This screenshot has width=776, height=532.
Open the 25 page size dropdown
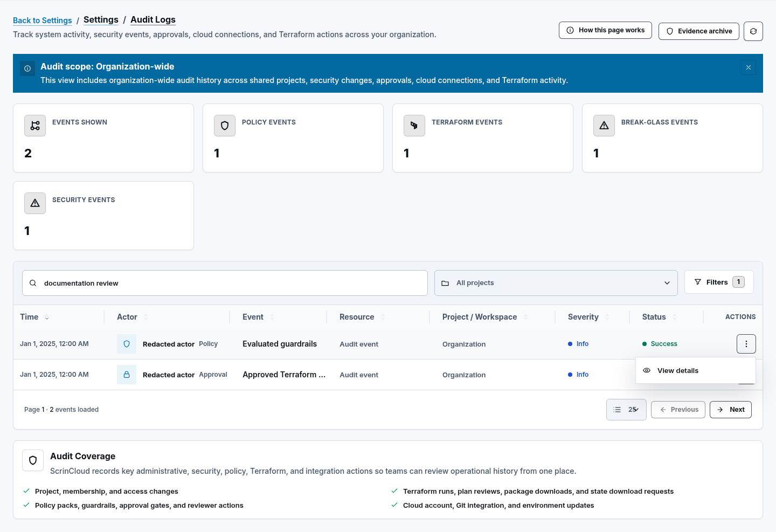pyautogui.click(x=626, y=410)
